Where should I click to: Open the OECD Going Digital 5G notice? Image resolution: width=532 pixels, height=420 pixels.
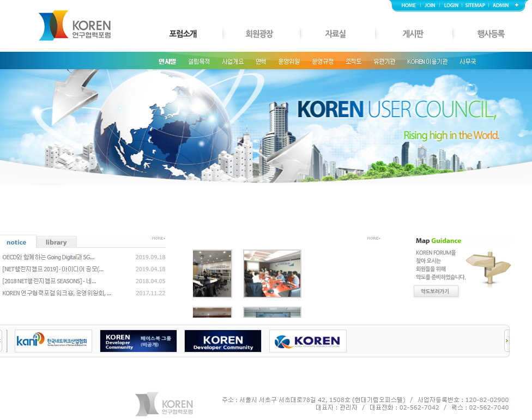click(49, 257)
